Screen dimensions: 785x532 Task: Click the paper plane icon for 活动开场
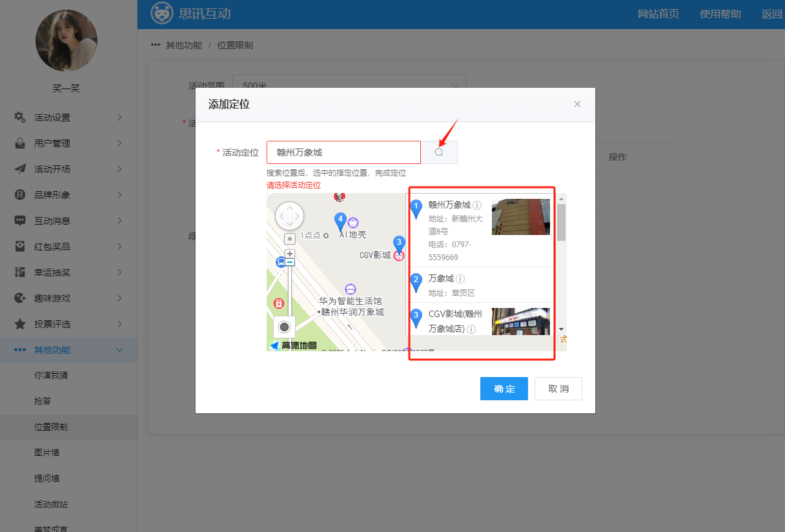(20, 169)
